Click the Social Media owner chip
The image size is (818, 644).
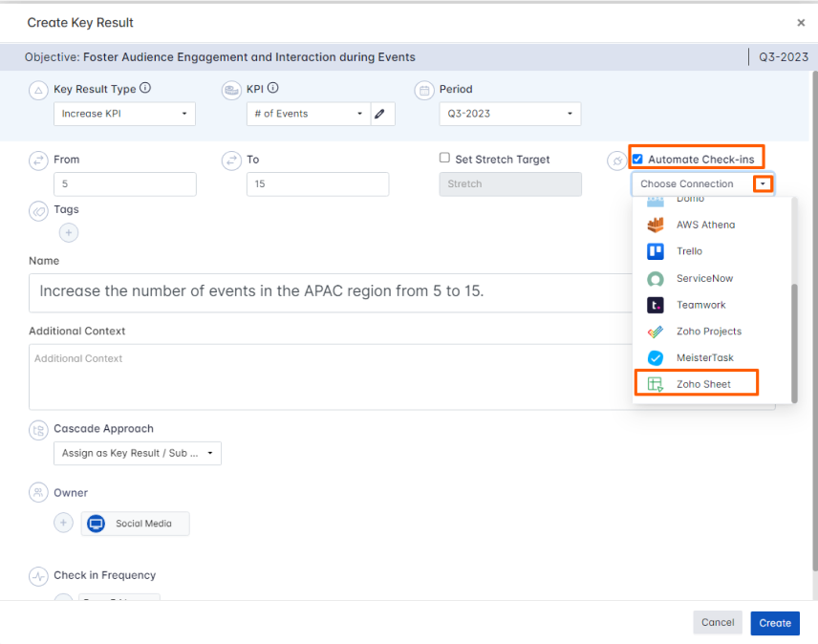(x=135, y=524)
